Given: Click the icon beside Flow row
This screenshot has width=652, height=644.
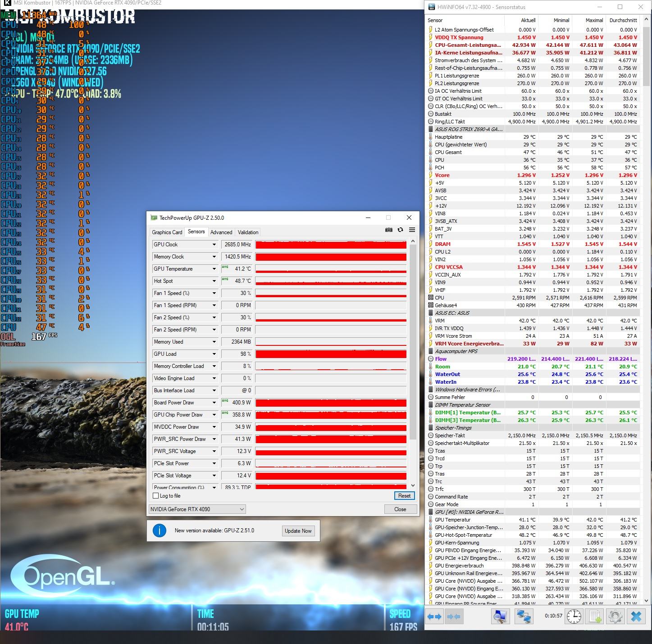Looking at the screenshot, I should [x=430, y=359].
